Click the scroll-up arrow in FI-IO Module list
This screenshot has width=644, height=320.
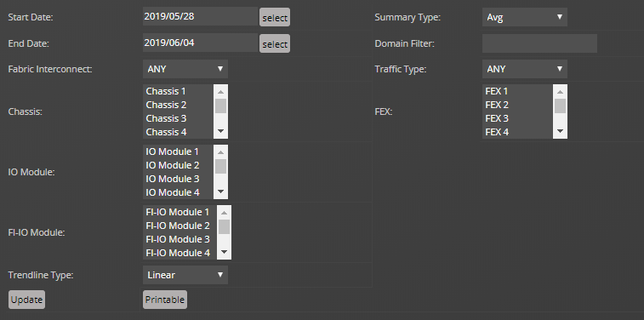[225, 213]
